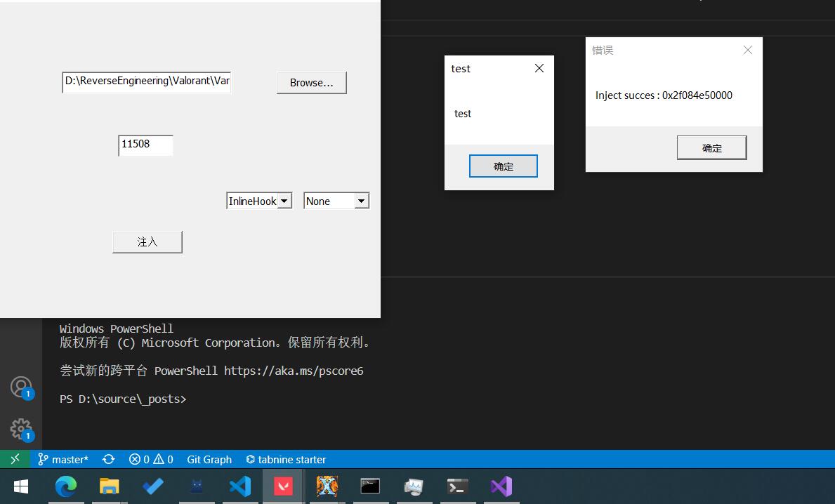Click the remote window indicator in status bar
This screenshot has width=835, height=504.
click(x=15, y=459)
